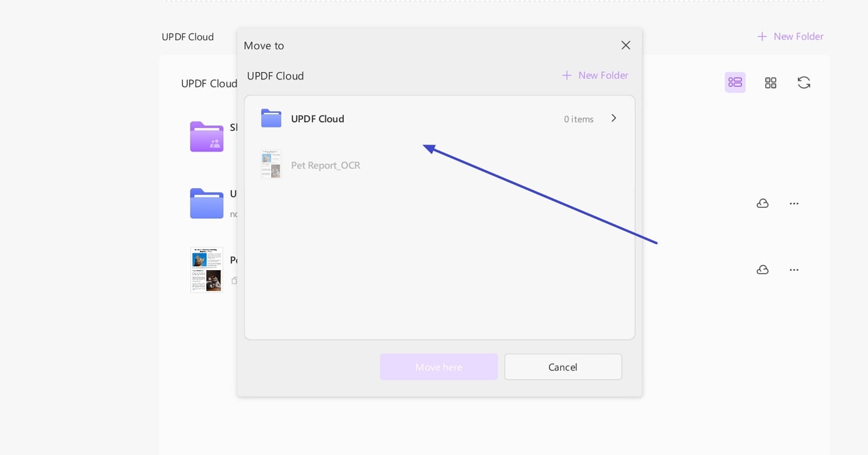868x455 pixels.
Task: Open the Pet Report thumbnail in the background list
Action: pyautogui.click(x=206, y=270)
